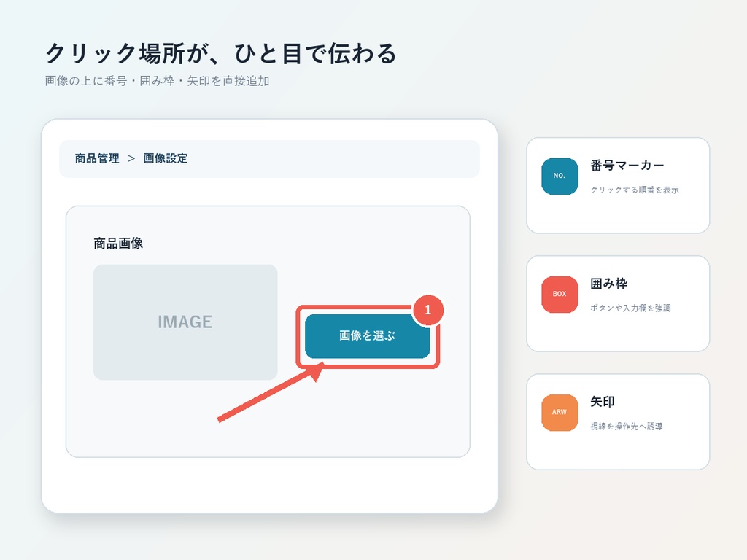The image size is (747, 560).
Task: Click the heading クリック場所が、ひと目で伝わる
Action: pos(220,53)
